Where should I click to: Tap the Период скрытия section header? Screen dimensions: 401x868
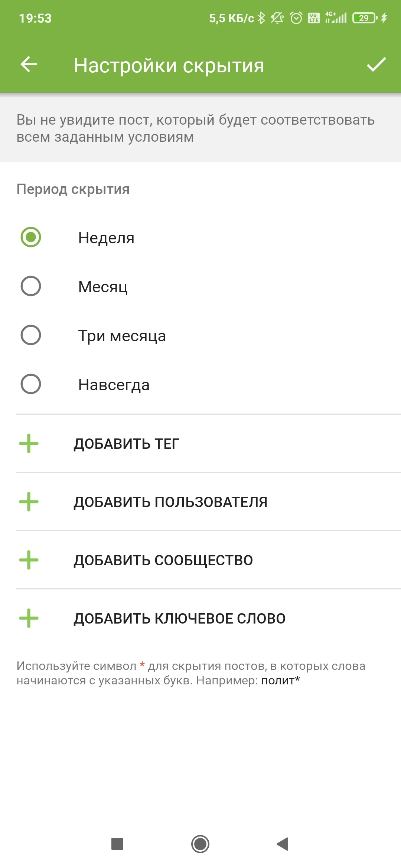[73, 190]
